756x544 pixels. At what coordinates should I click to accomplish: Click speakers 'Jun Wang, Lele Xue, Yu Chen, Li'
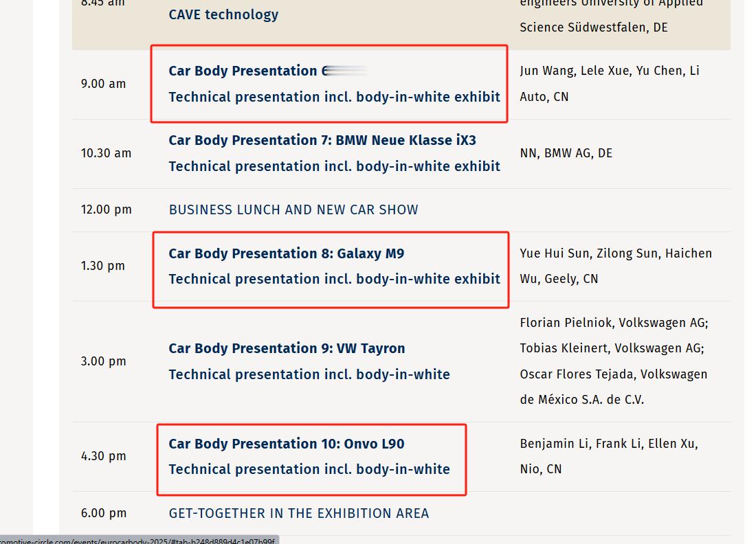[x=610, y=71]
